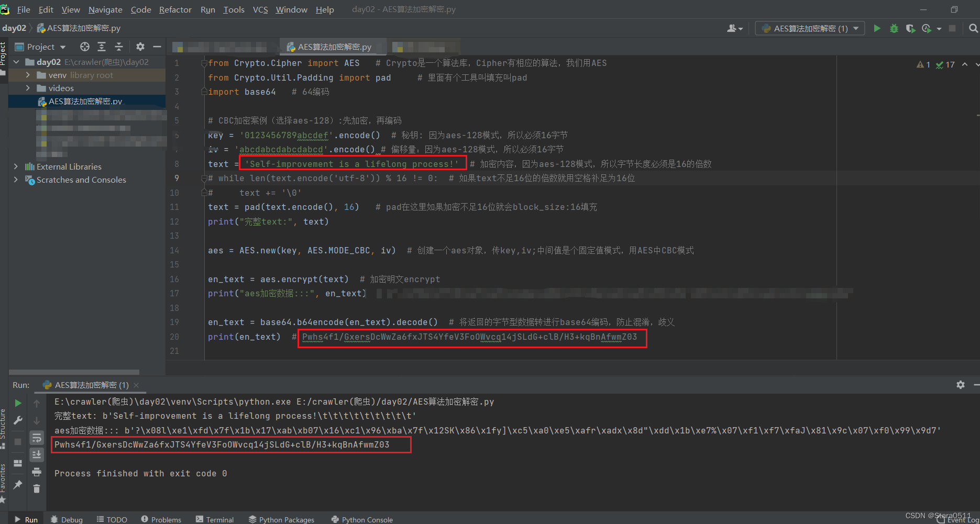The height and width of the screenshot is (524, 980).
Task: Click 'Process finished with exit code 0' output line
Action: click(x=141, y=473)
